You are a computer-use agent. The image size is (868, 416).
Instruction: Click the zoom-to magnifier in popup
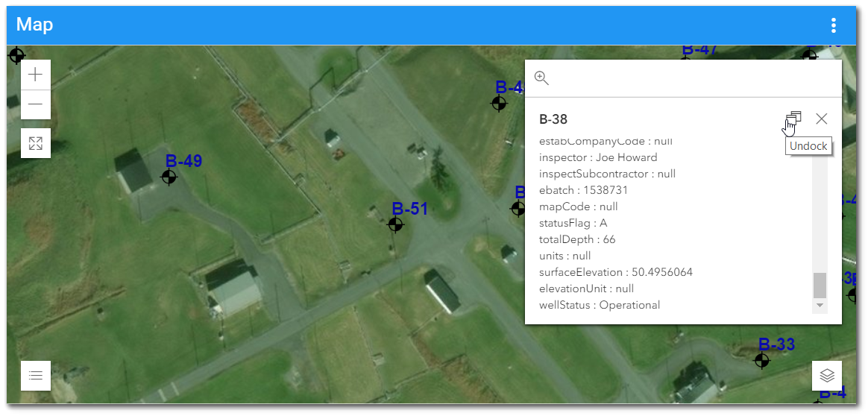(541, 78)
